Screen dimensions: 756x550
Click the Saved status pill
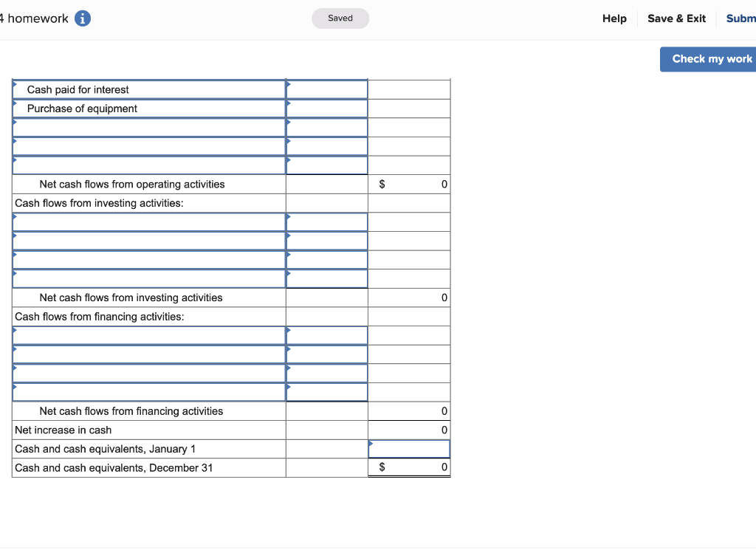(340, 18)
